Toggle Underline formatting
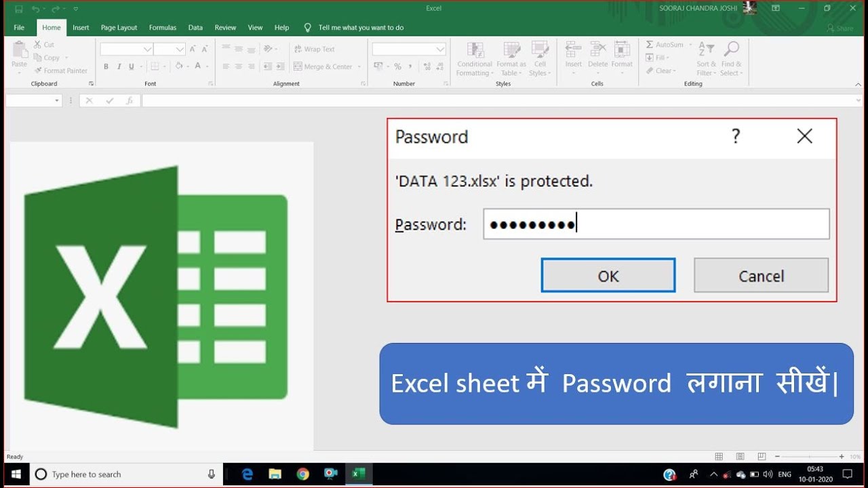Image resolution: width=868 pixels, height=488 pixels. (x=132, y=66)
